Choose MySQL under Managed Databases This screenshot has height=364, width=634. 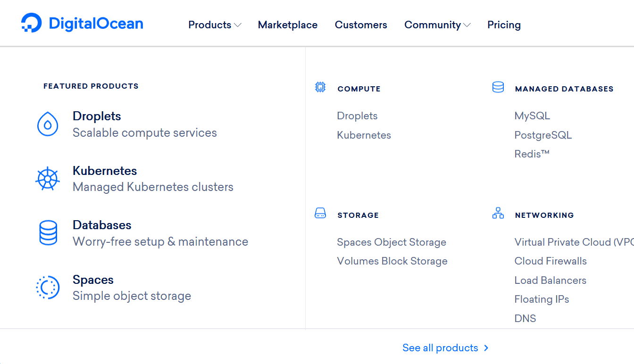pyautogui.click(x=532, y=116)
